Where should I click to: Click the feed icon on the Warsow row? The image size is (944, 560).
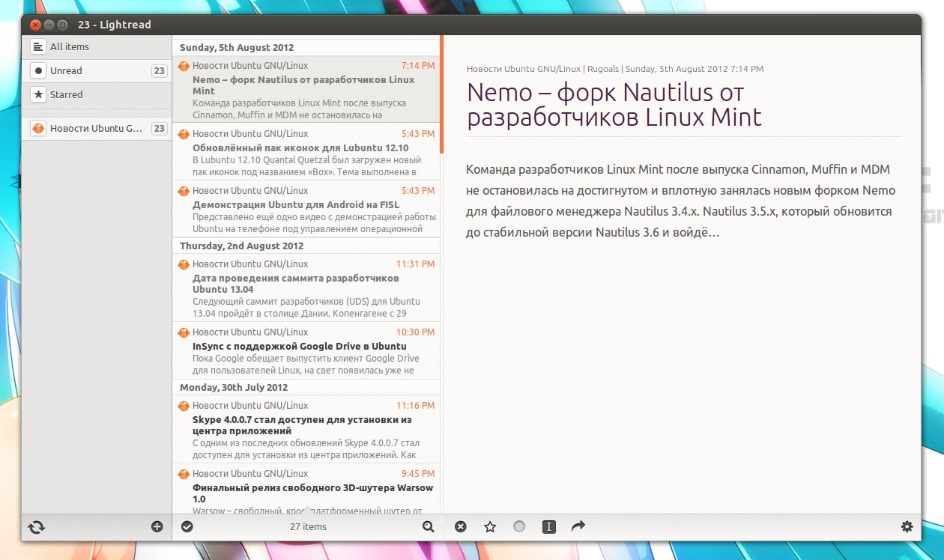pos(184,474)
